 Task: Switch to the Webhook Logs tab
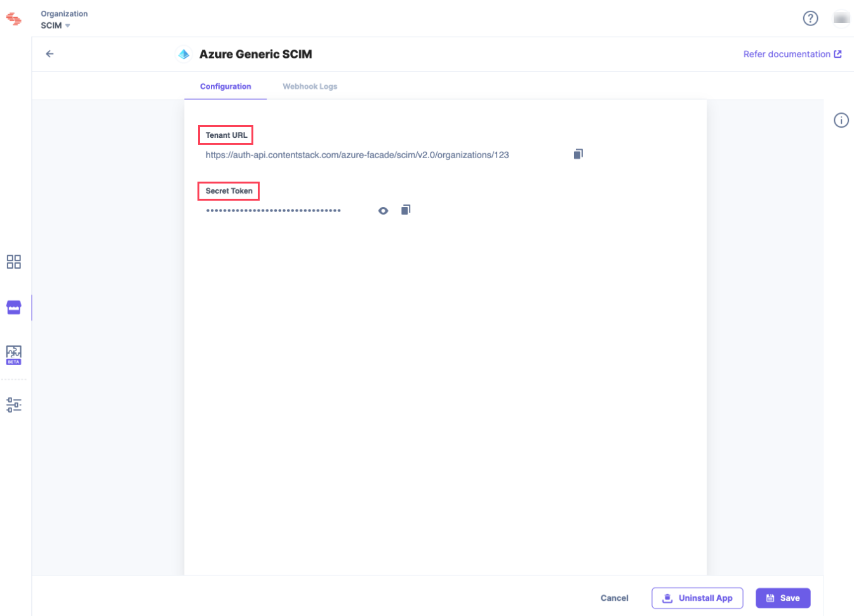(x=310, y=86)
